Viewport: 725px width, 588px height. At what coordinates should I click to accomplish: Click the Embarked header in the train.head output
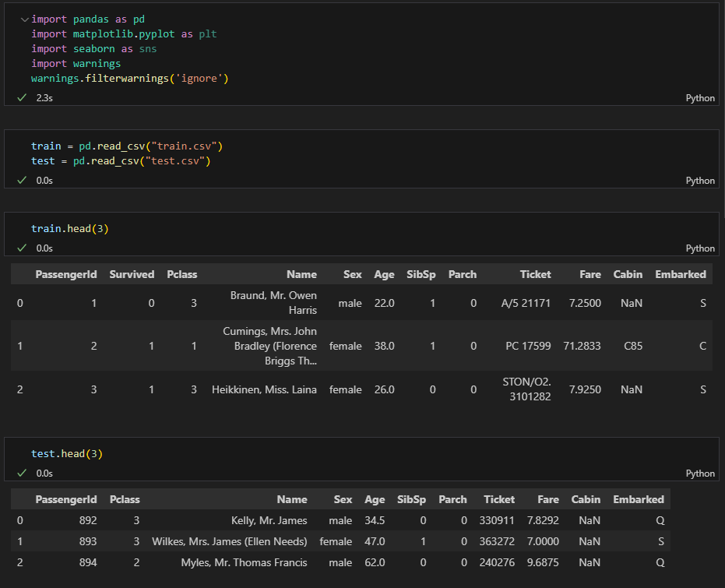pos(680,274)
